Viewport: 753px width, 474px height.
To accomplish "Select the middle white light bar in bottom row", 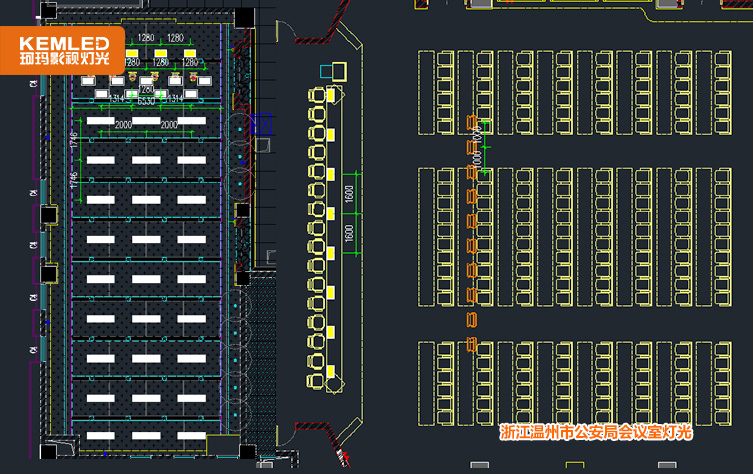I will (x=147, y=436).
